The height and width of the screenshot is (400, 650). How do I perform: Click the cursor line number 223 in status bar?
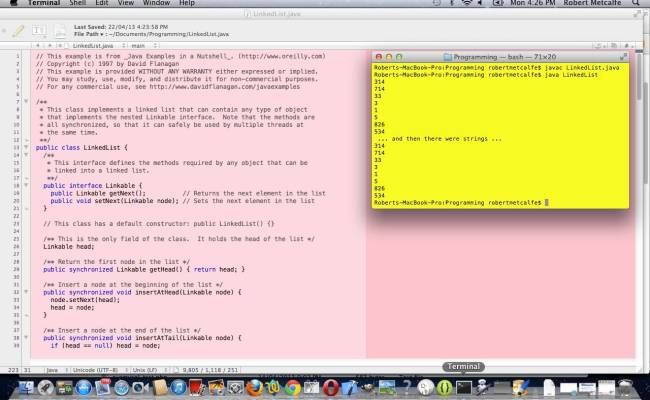13,370
